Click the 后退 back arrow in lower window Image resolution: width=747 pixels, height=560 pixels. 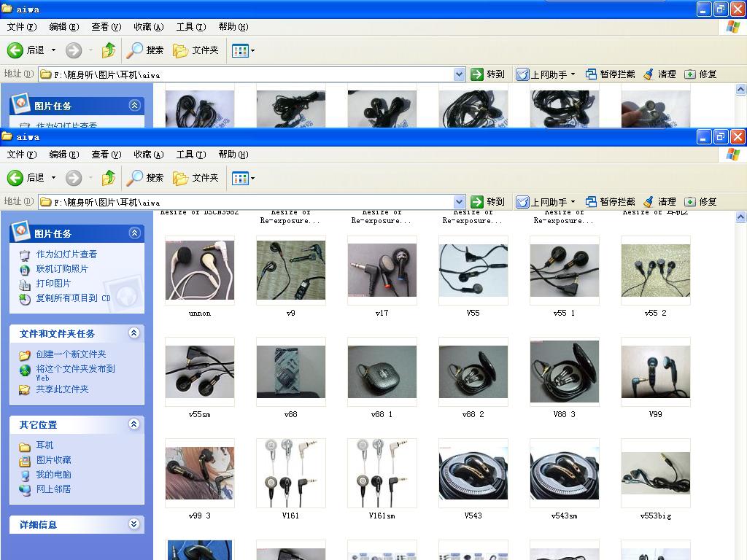15,178
